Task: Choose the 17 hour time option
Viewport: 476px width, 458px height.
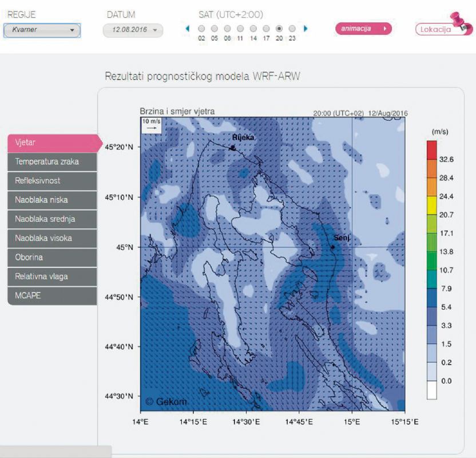Action: pos(267,28)
